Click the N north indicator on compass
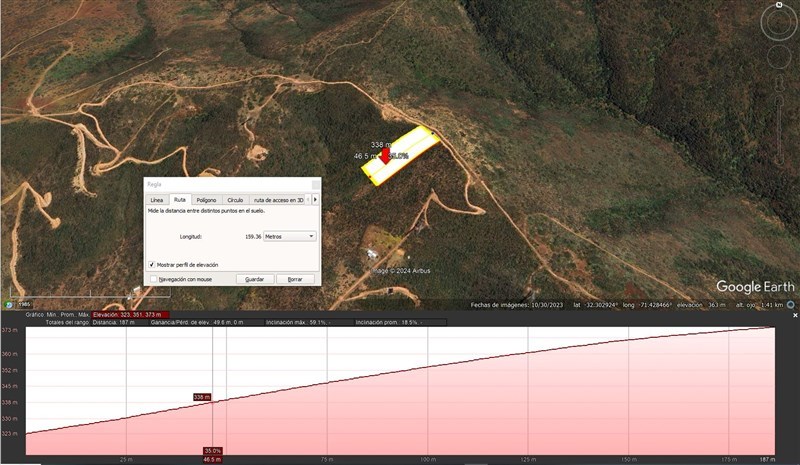This screenshot has width=800, height=465. 779,5
